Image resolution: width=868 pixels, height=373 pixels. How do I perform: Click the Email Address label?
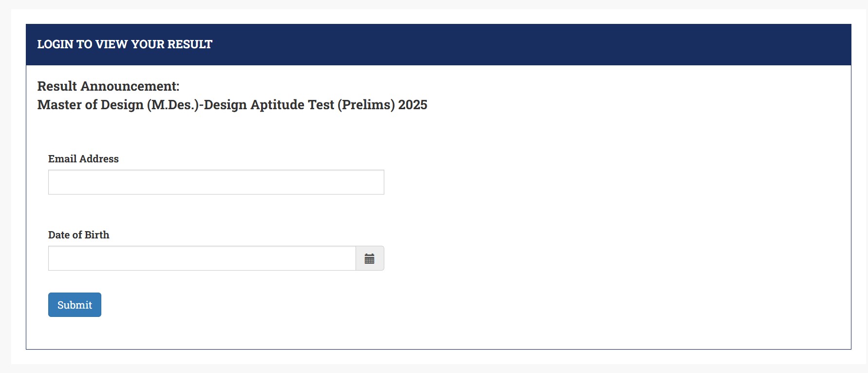coord(83,158)
